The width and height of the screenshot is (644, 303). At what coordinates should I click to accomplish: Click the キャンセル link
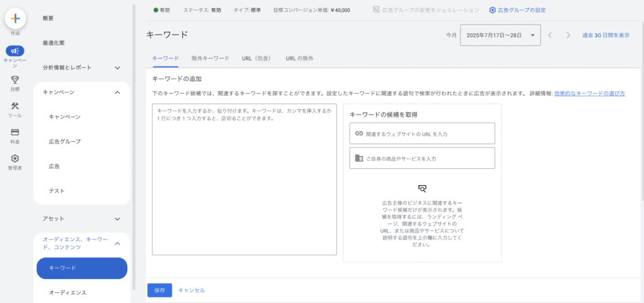(x=192, y=290)
